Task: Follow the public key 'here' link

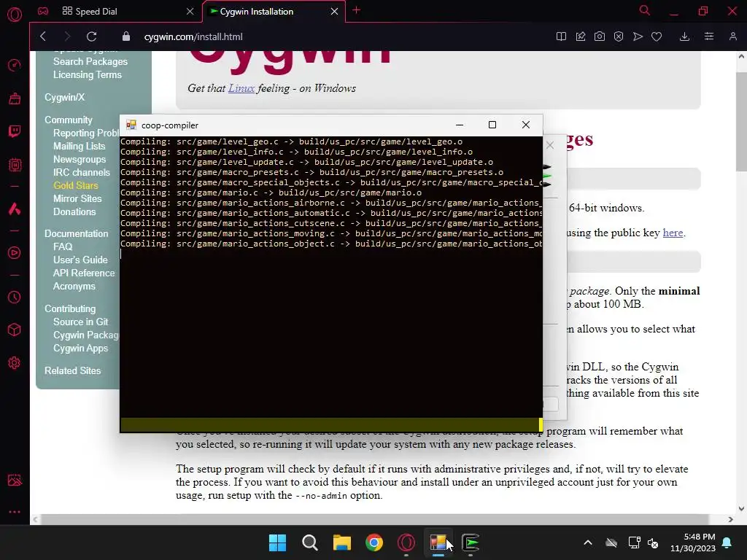Action: (673, 233)
